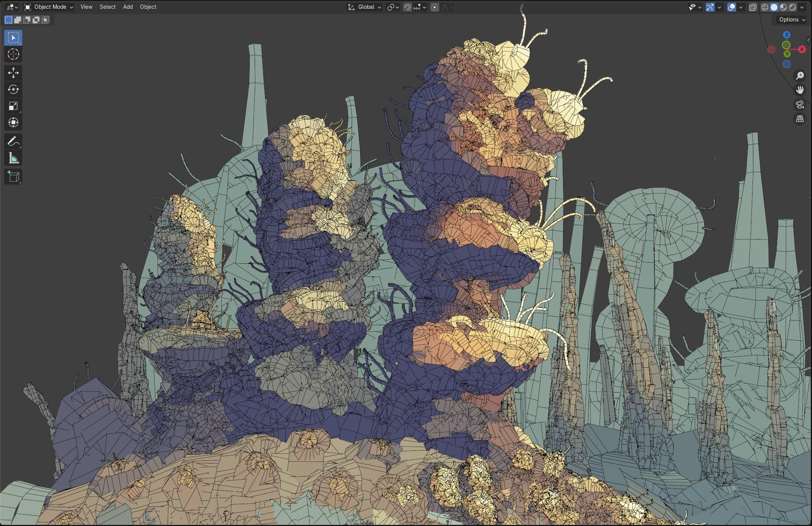Switch to wireframe viewport shading
This screenshot has height=526, width=812.
(765, 7)
